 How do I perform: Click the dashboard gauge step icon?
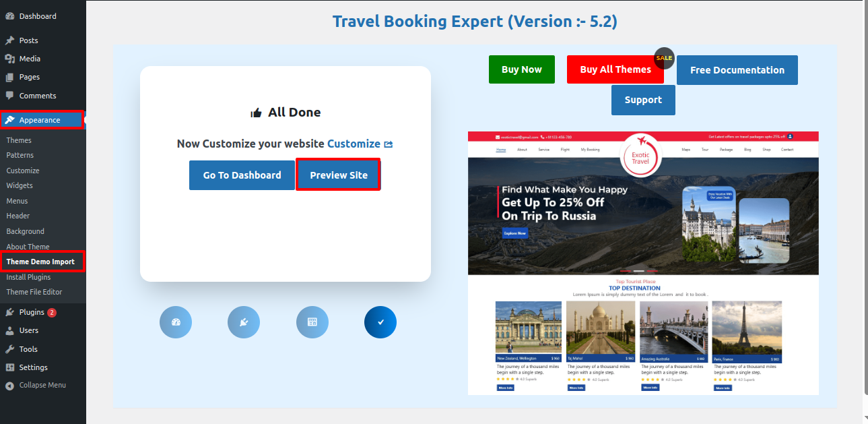(176, 322)
